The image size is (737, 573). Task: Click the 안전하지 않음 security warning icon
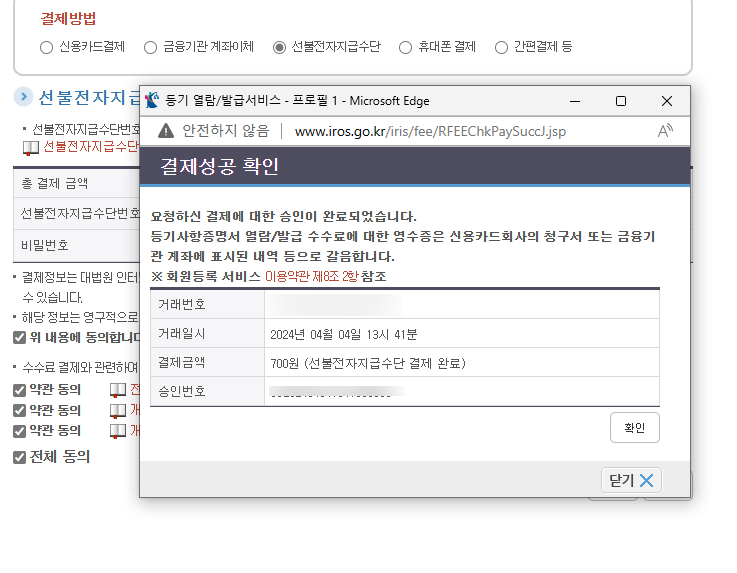pos(166,131)
